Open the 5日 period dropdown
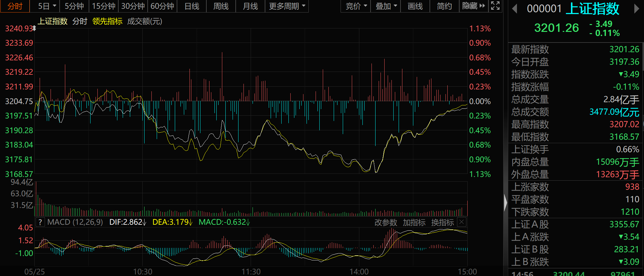Viewport: 644px width, 276px height. coord(47,6)
